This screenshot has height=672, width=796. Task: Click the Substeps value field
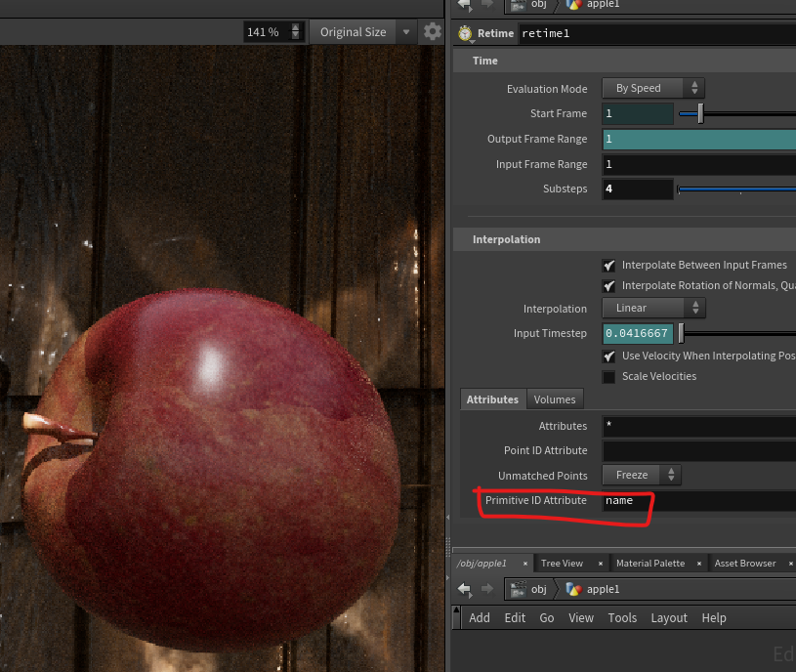(x=638, y=189)
